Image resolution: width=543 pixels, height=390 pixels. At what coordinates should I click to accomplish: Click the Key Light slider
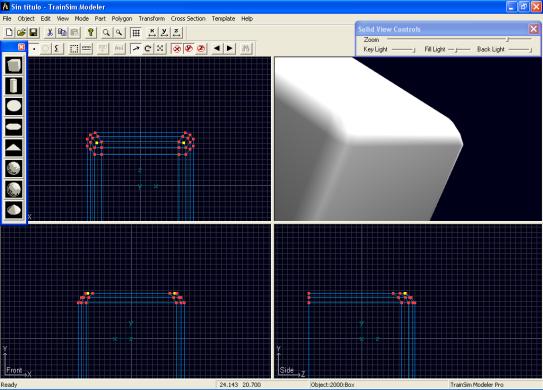click(x=403, y=50)
